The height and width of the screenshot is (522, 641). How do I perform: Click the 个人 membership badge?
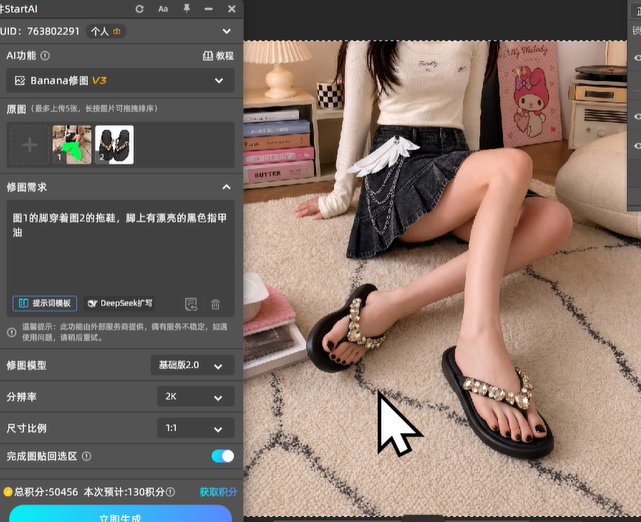(x=105, y=31)
